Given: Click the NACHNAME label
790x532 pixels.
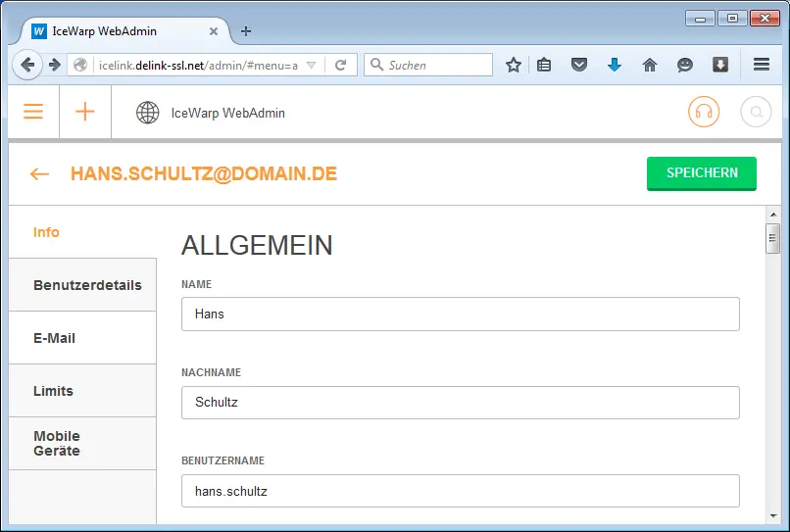Looking at the screenshot, I should pos(211,372).
